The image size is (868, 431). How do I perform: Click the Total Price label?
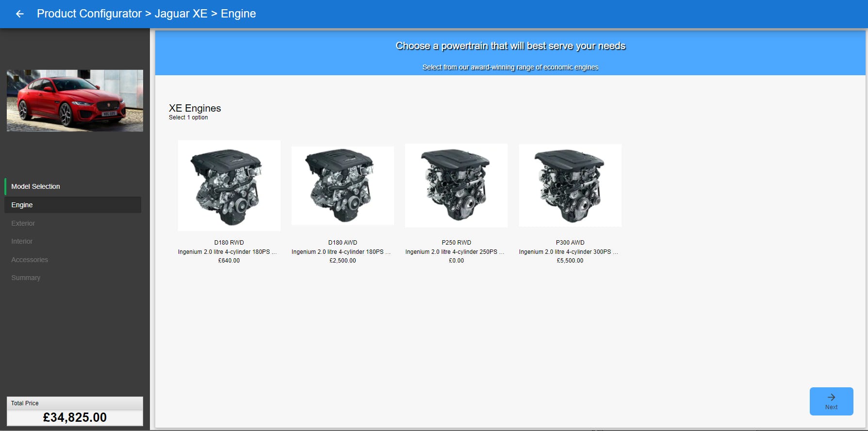[25, 403]
